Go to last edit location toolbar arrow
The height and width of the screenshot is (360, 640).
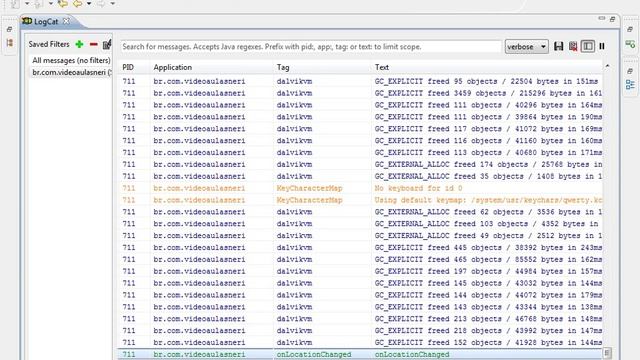pyautogui.click(x=62, y=4)
